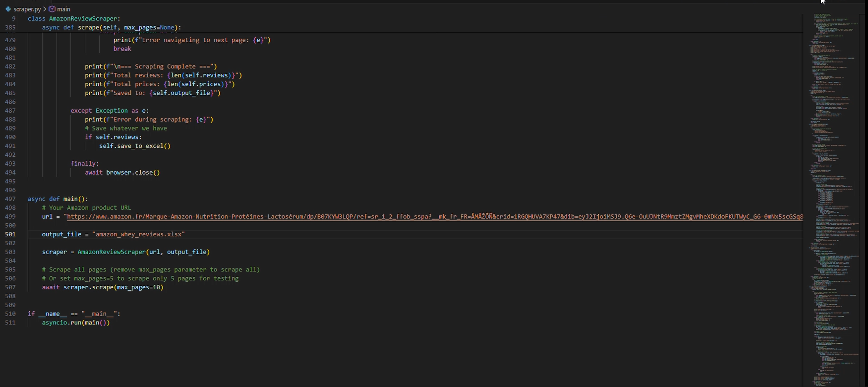Click the 'asyncio.run(main())' call
This screenshot has width=868, height=387.
(76, 322)
